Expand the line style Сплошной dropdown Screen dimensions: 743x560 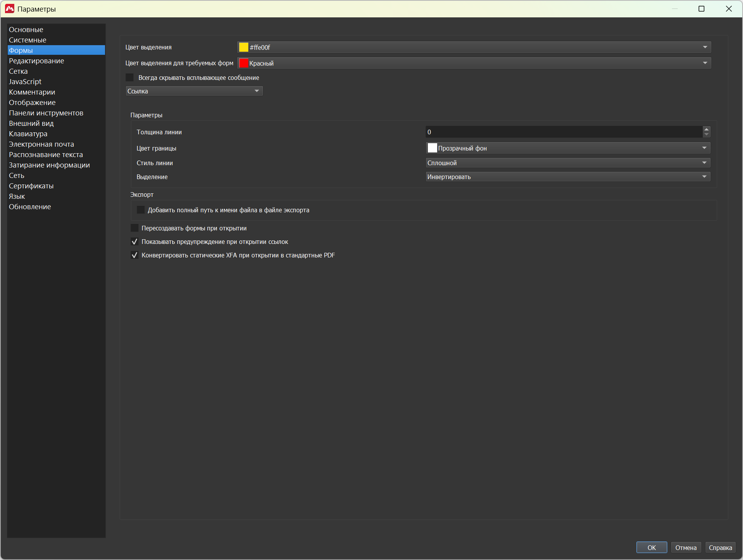click(x=568, y=163)
